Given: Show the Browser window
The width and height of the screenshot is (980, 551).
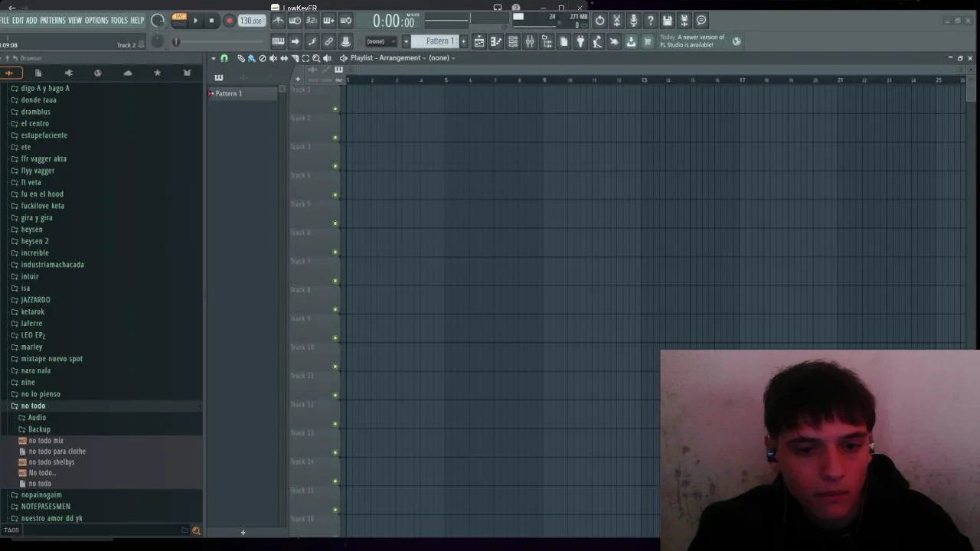Looking at the screenshot, I should [x=547, y=41].
